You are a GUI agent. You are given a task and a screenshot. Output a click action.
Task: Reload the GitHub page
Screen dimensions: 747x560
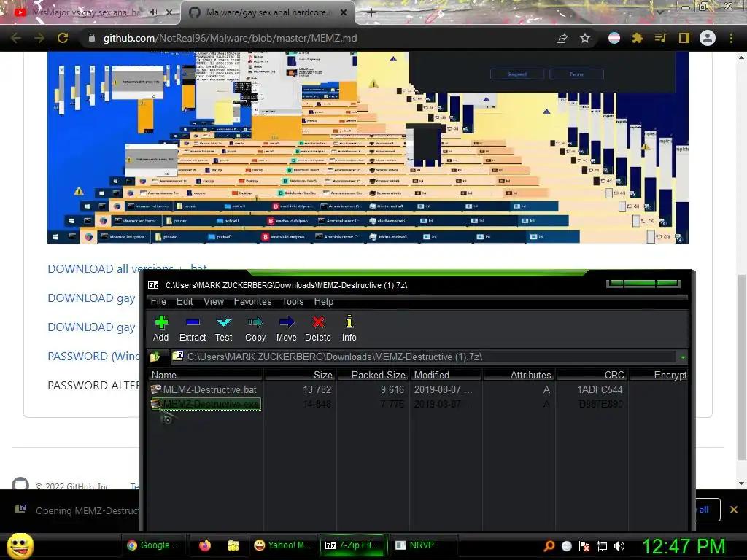click(x=63, y=38)
